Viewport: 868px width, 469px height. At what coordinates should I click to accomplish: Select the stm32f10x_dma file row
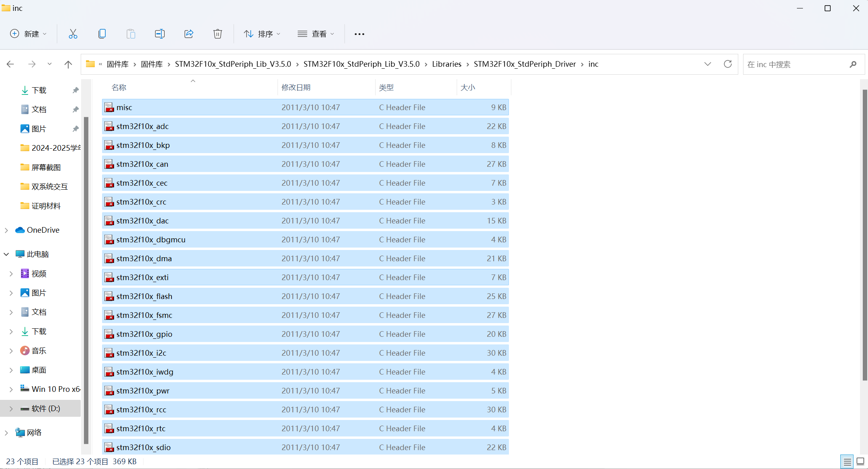click(x=305, y=258)
